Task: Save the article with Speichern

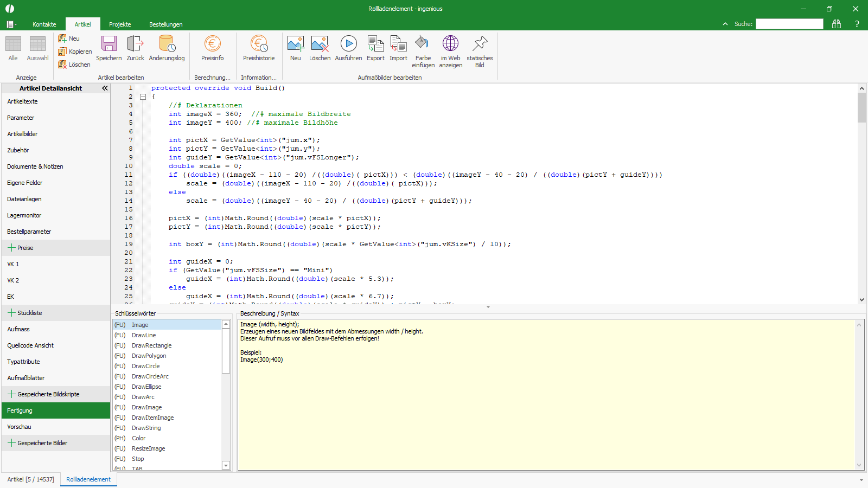Action: (x=109, y=48)
